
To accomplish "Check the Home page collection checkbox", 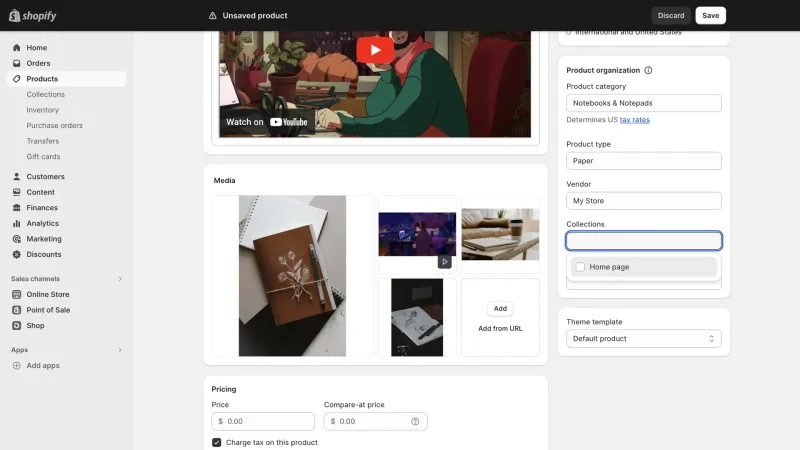I will click(x=580, y=267).
